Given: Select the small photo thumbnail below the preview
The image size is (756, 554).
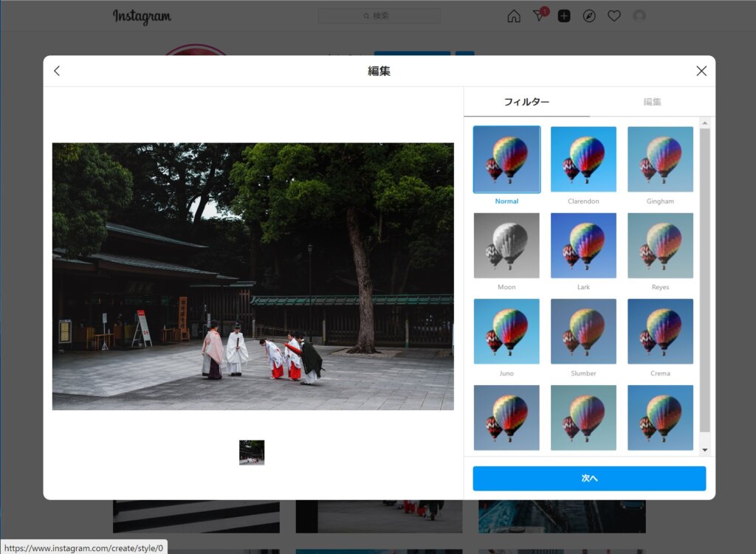Looking at the screenshot, I should coord(252,452).
